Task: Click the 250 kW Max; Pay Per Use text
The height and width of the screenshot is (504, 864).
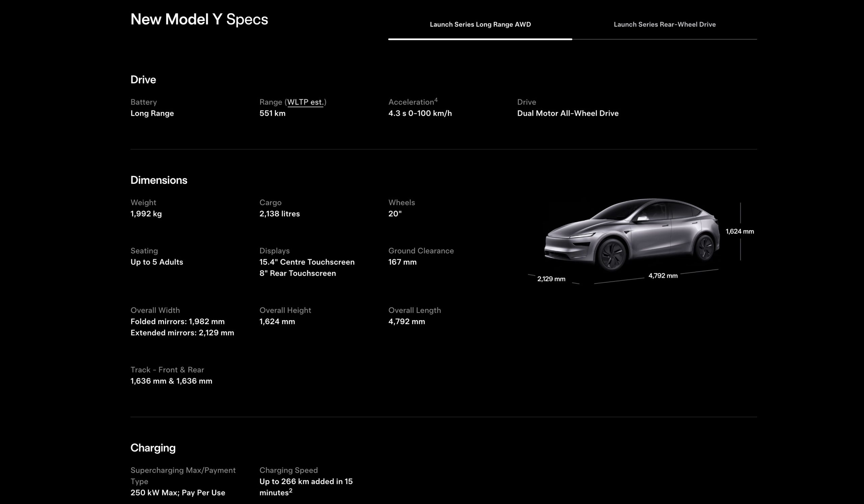Action: tap(178, 493)
